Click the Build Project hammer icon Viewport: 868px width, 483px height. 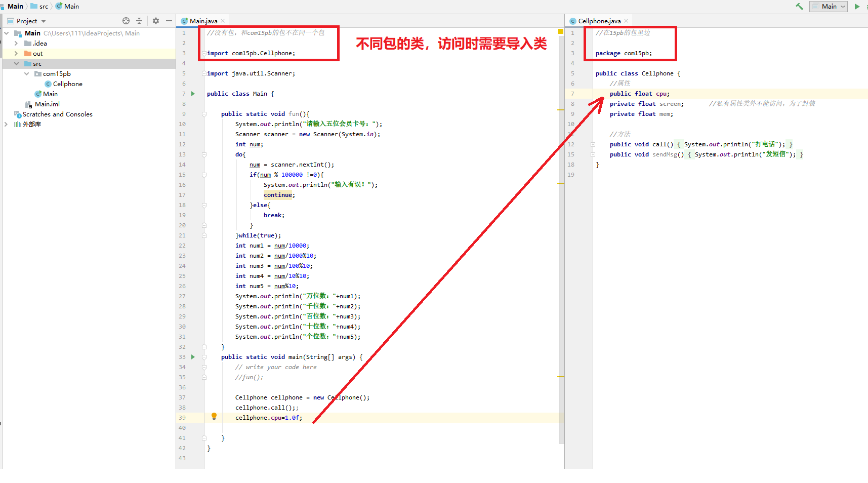click(799, 7)
